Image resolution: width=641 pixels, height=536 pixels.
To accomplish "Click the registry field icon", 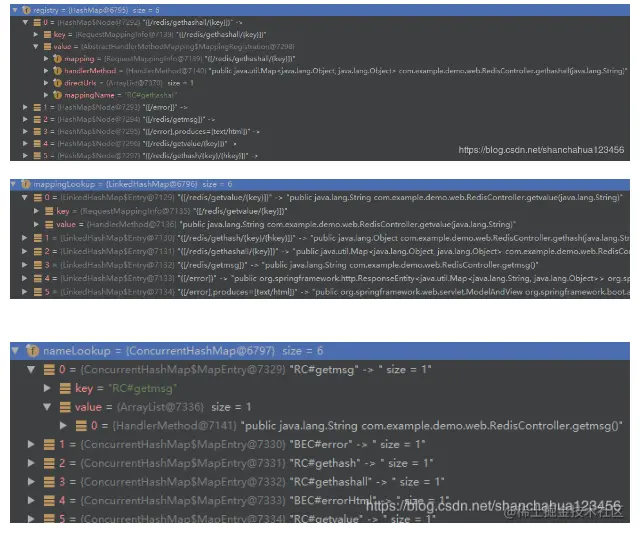I will (26, 10).
